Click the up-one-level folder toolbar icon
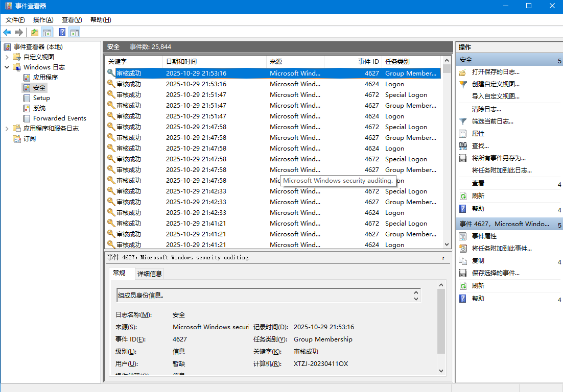Viewport: 563px width, 392px height. (x=34, y=33)
